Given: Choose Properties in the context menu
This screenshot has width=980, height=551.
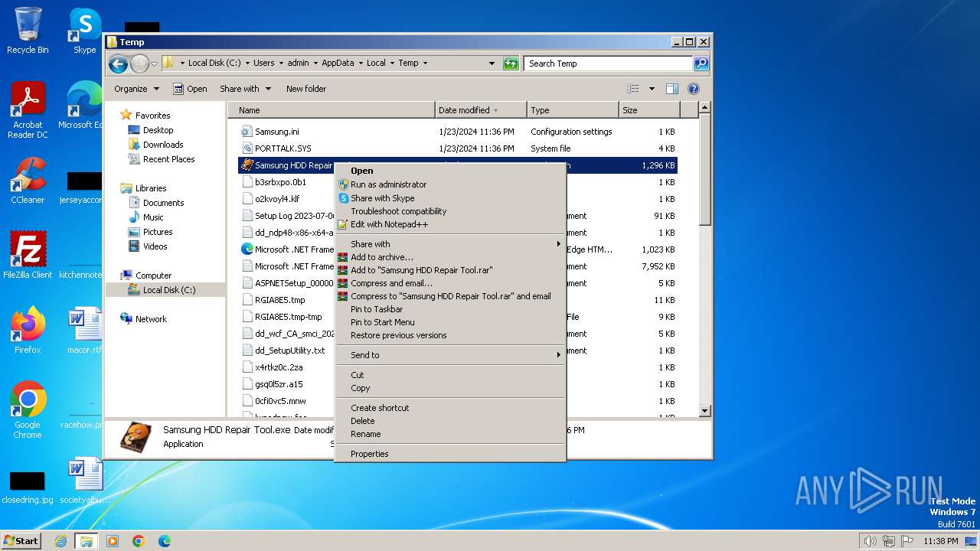Looking at the screenshot, I should pos(450,454).
